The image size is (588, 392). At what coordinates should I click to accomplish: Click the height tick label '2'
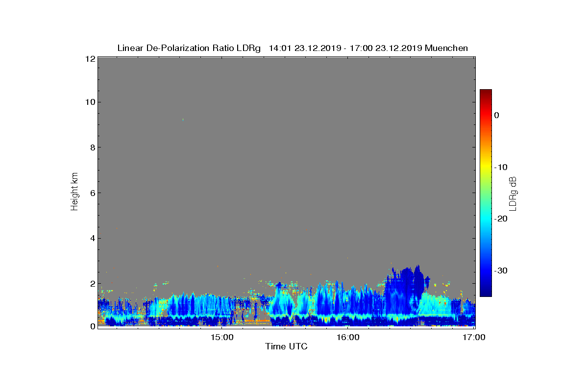pos(92,284)
